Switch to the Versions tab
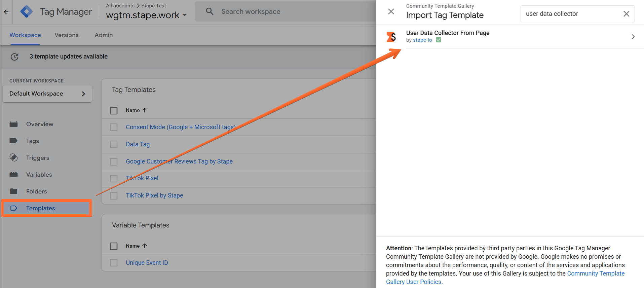The width and height of the screenshot is (644, 288). (x=67, y=35)
